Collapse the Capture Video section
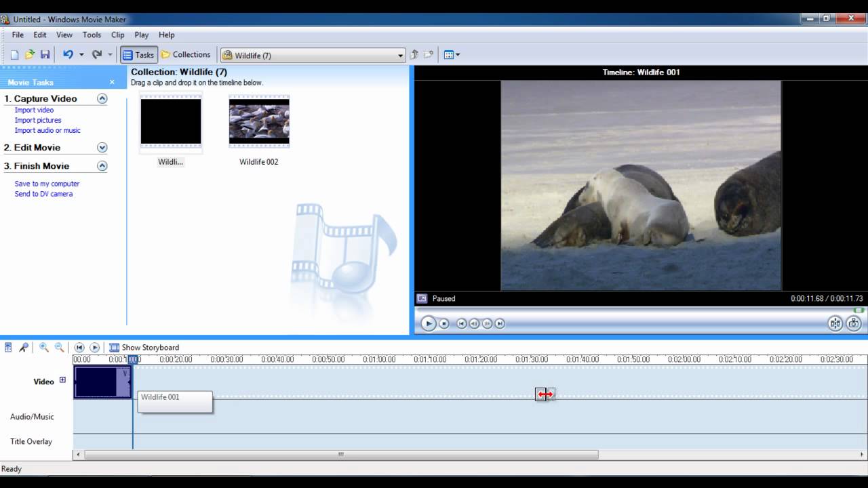868x488 pixels. pos(102,98)
